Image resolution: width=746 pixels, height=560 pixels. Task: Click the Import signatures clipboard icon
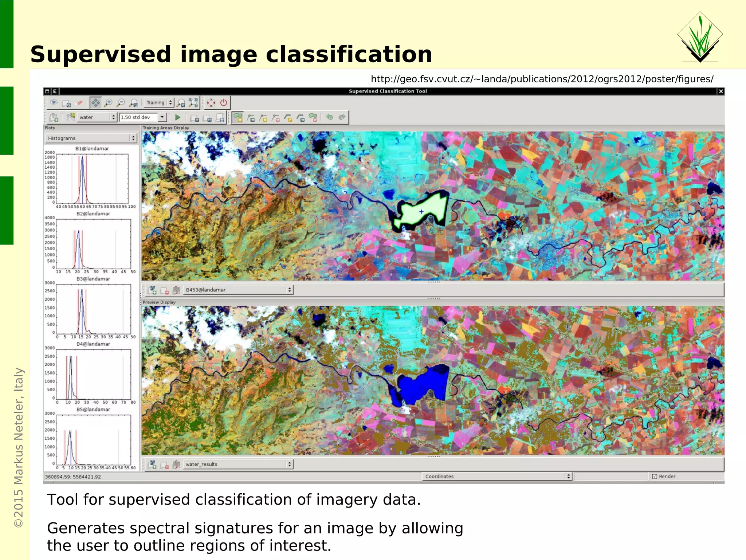[x=54, y=117]
